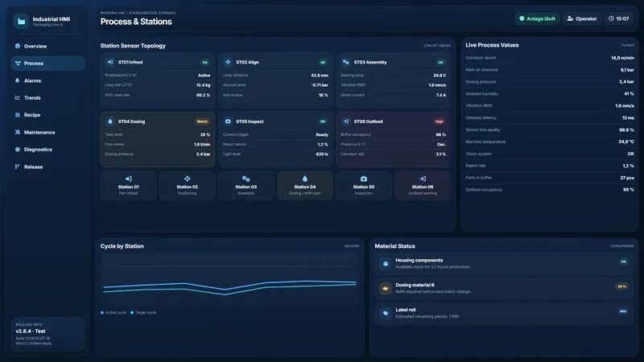Viewport: 644px width, 362px height.
Task: Click the Vision system OK value
Action: (631, 154)
